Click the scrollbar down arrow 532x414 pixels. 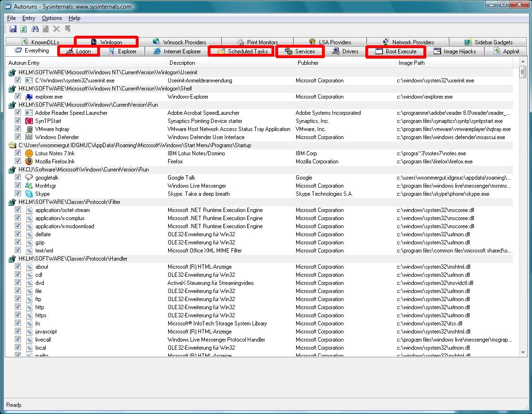point(522,353)
